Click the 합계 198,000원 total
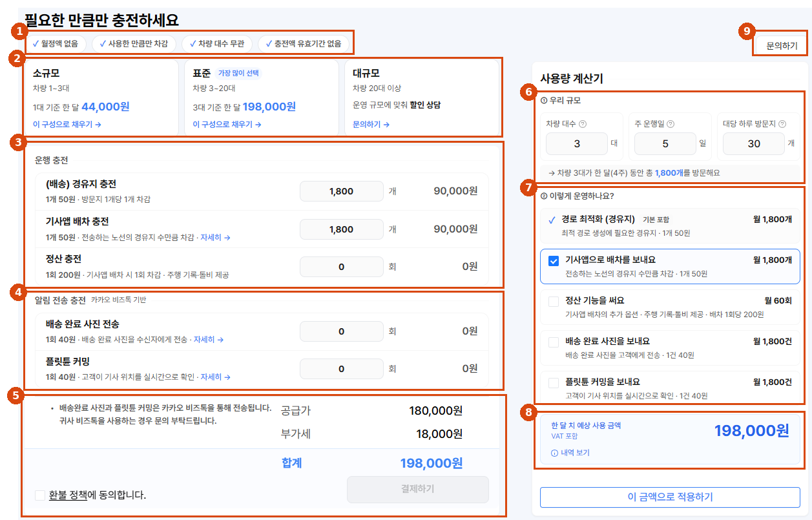The width and height of the screenshot is (812, 520). [431, 463]
